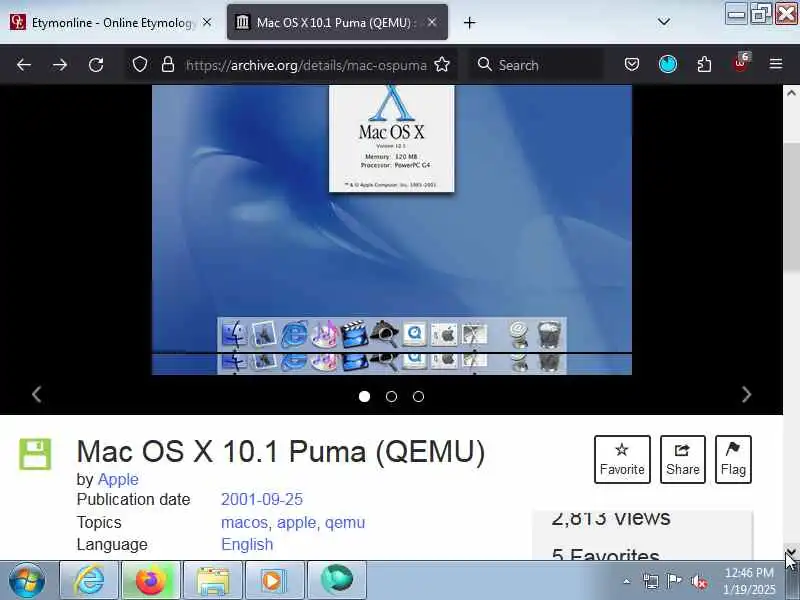Close the Etymonline tab
Screen dimensions: 800x600
coord(207,22)
